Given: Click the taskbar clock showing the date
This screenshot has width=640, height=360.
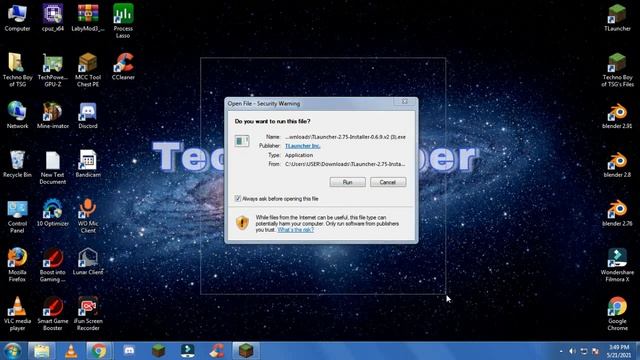Looking at the screenshot, I should 618,351.
